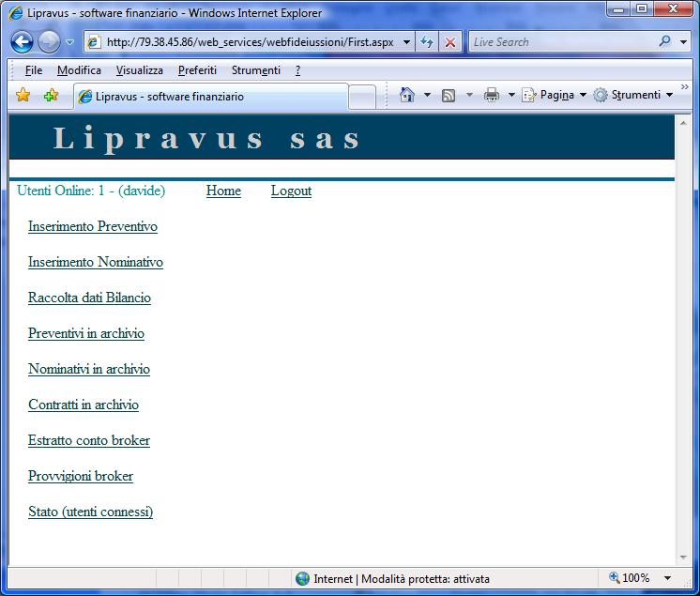Click the Home page house icon

[x=406, y=95]
